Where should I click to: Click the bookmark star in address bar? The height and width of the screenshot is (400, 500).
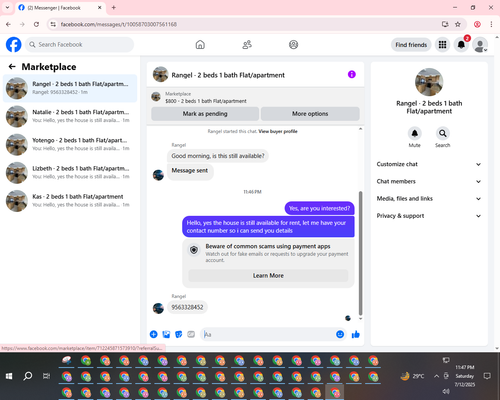(458, 24)
